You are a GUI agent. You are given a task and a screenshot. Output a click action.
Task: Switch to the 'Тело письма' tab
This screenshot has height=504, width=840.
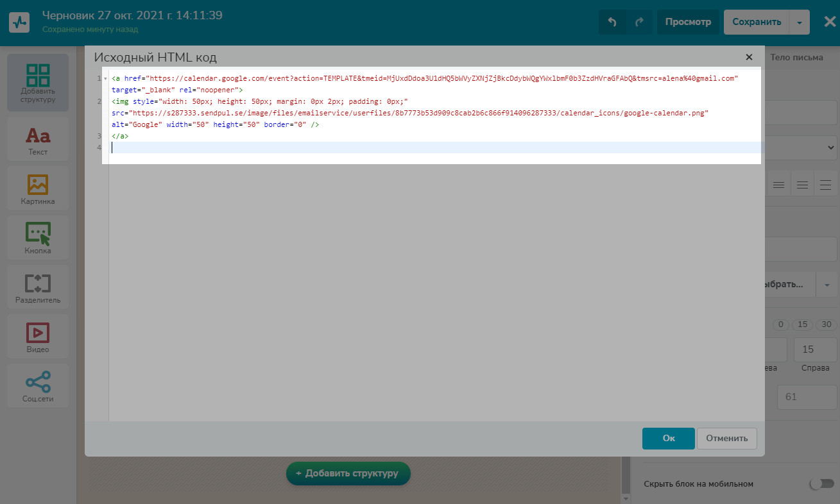click(796, 57)
